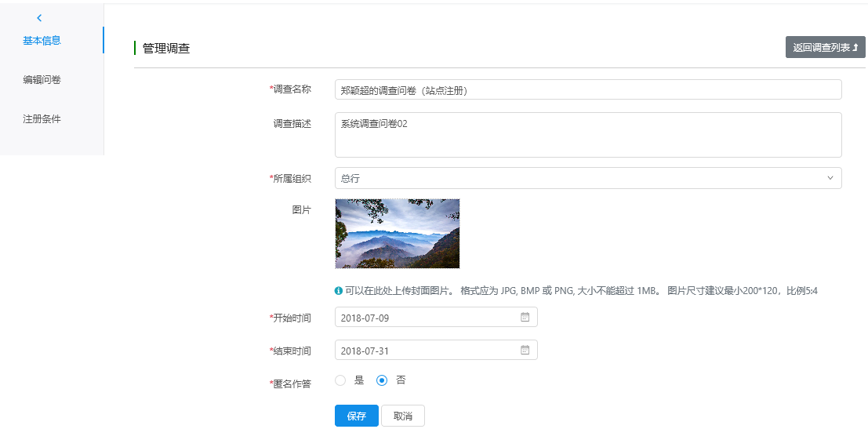868x429 pixels.
Task: Open calendar icon for 结束时间
Action: [x=525, y=351]
